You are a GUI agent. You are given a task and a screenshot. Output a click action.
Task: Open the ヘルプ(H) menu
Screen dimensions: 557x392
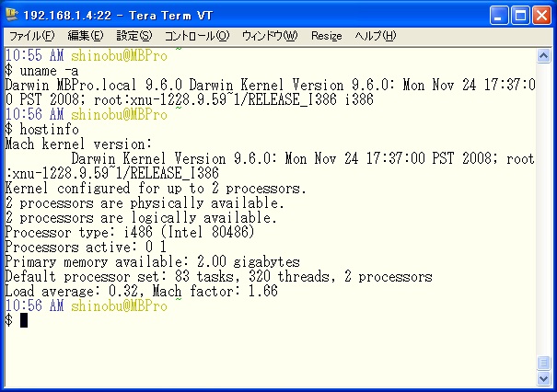click(x=375, y=36)
